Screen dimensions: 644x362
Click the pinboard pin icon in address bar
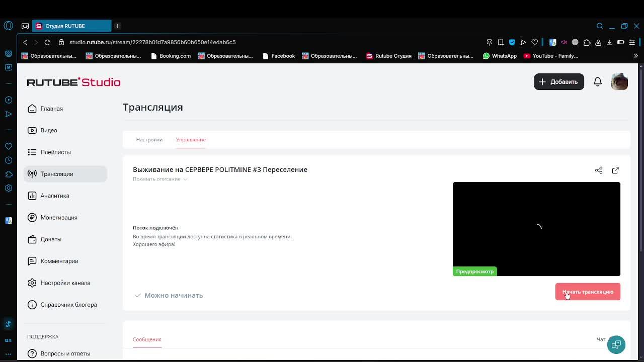489,42
